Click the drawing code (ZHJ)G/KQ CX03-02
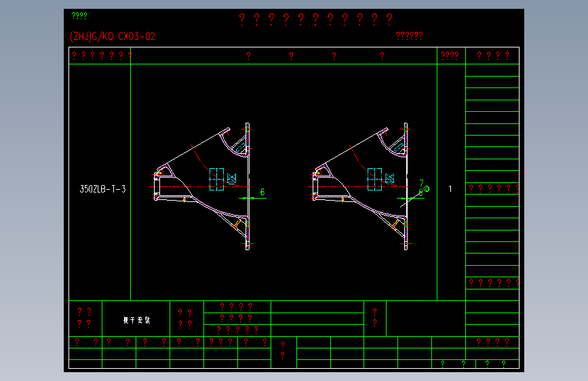This screenshot has height=381, width=588. (x=113, y=37)
